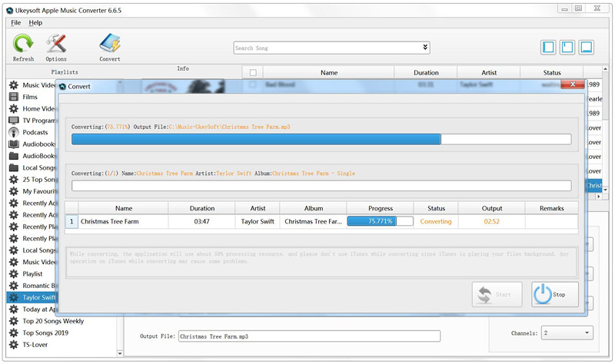Switch to the second layout view icon
The image size is (615, 364).
point(567,48)
